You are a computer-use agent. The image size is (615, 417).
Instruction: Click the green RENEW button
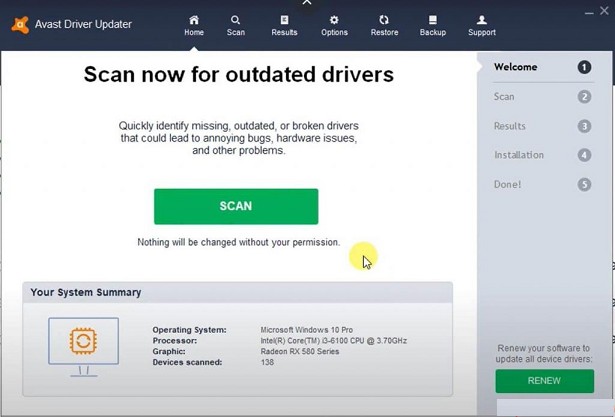click(x=544, y=381)
